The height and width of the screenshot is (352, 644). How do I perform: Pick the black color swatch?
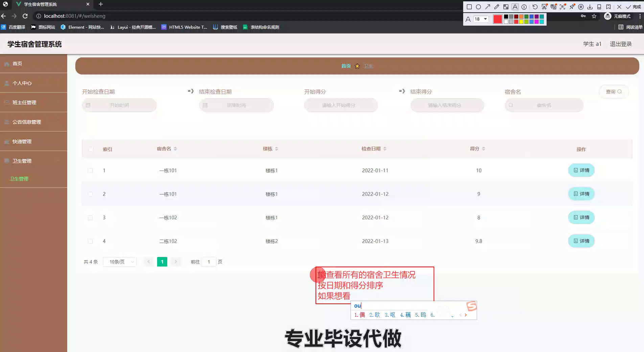(506, 17)
